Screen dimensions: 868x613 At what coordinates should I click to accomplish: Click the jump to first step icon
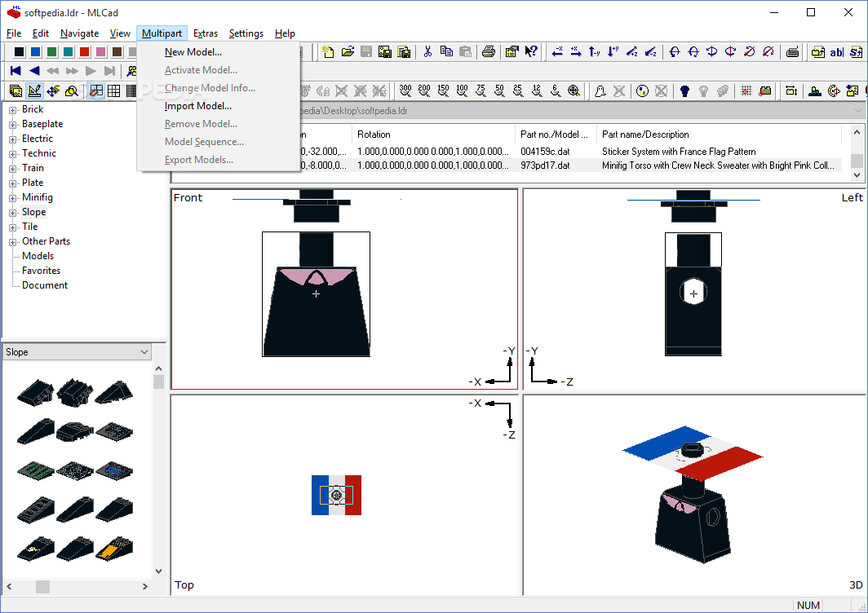15,71
